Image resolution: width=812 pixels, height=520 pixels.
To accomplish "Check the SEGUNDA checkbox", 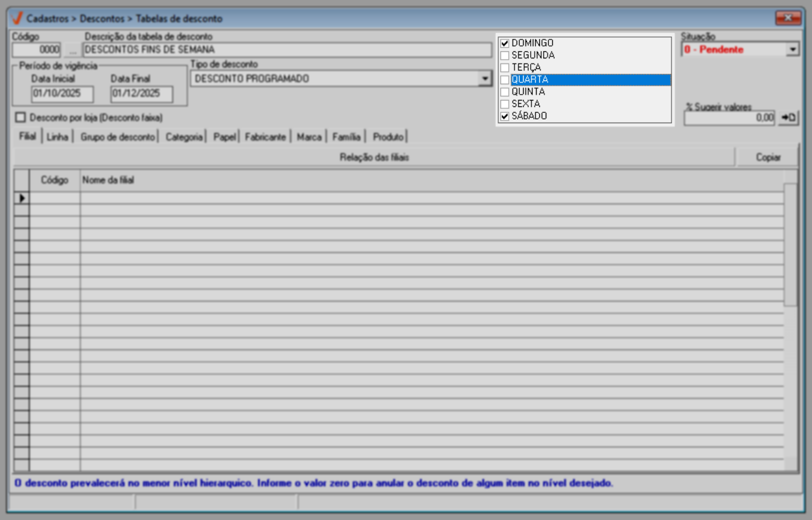I will tap(505, 55).
